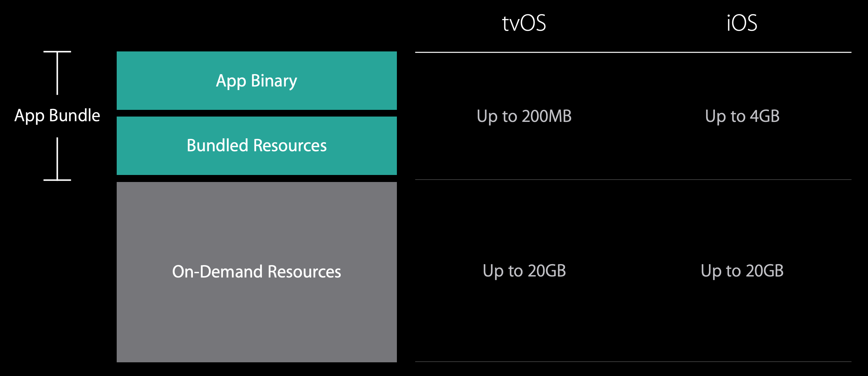The width and height of the screenshot is (868, 376).
Task: Click the bottom table border line
Action: click(x=633, y=362)
